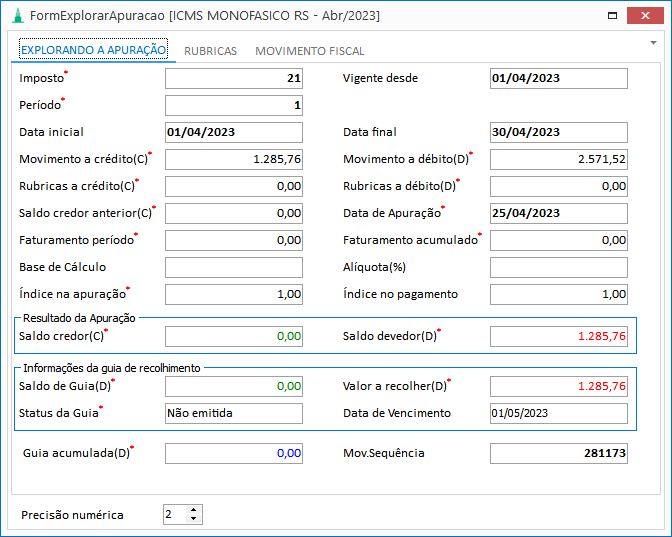
Task: Click the Status da Guia label
Action: coord(59,413)
